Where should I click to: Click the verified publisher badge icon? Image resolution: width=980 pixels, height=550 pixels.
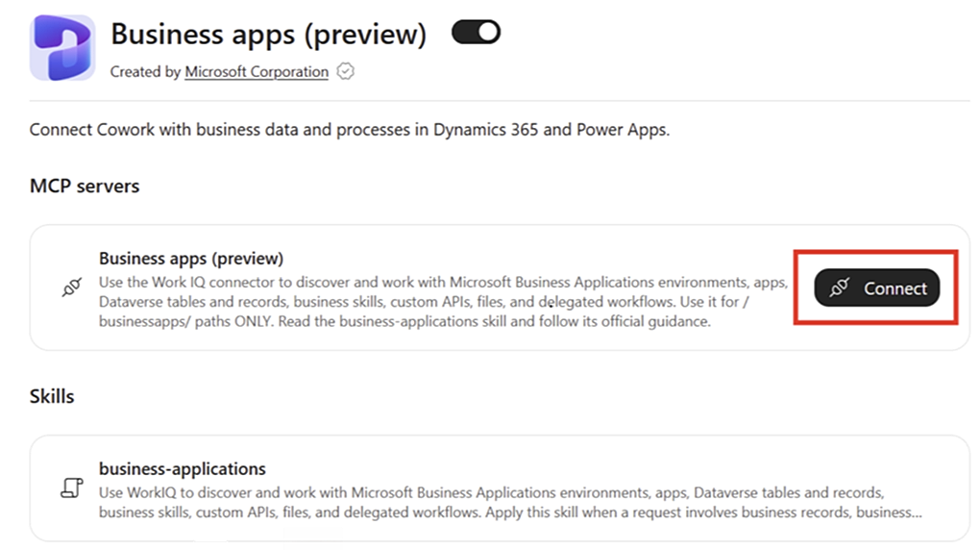346,71
